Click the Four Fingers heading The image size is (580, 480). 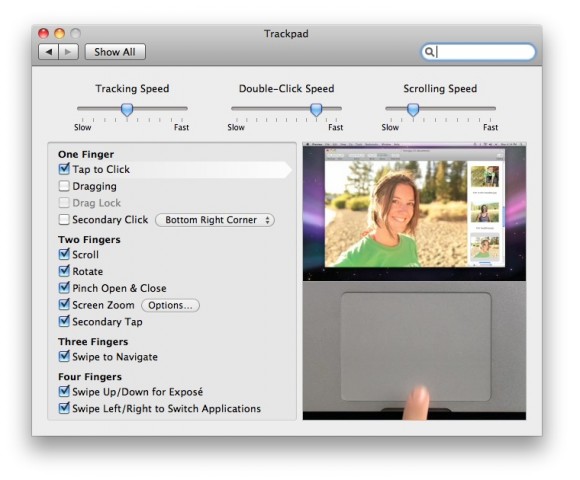click(90, 376)
